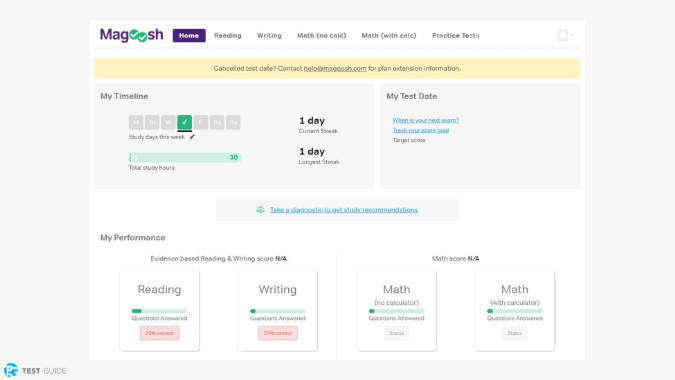
Task: Toggle Monday study day box
Action: tap(136, 122)
